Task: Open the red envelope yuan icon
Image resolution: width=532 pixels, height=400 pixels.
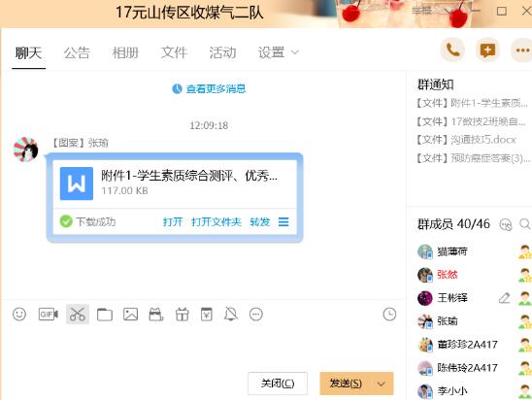Action: pos(206,315)
